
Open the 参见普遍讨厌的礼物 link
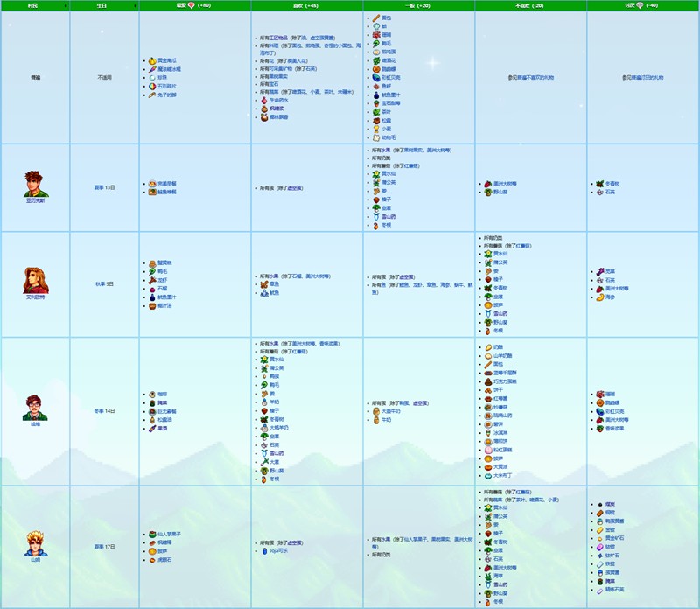643,77
